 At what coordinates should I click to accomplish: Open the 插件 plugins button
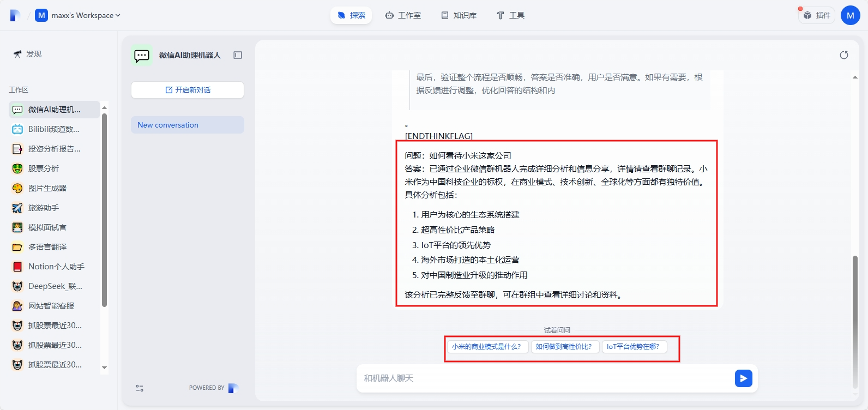coord(817,15)
